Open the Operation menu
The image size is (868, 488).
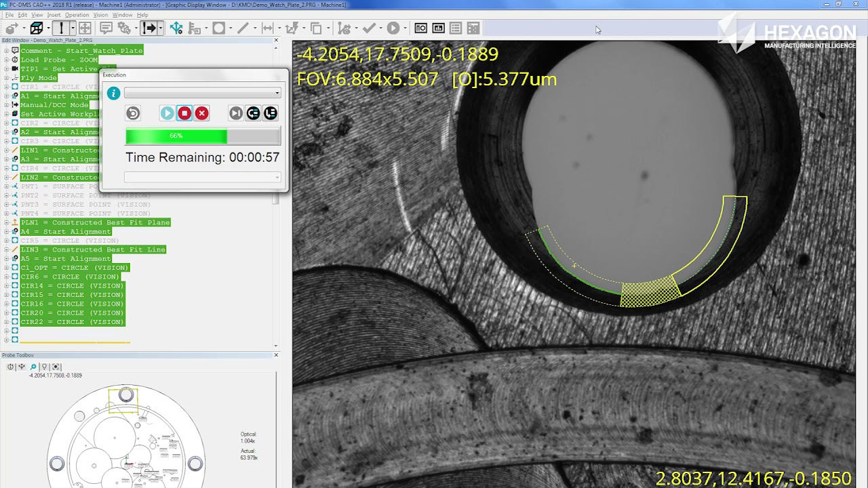click(77, 15)
